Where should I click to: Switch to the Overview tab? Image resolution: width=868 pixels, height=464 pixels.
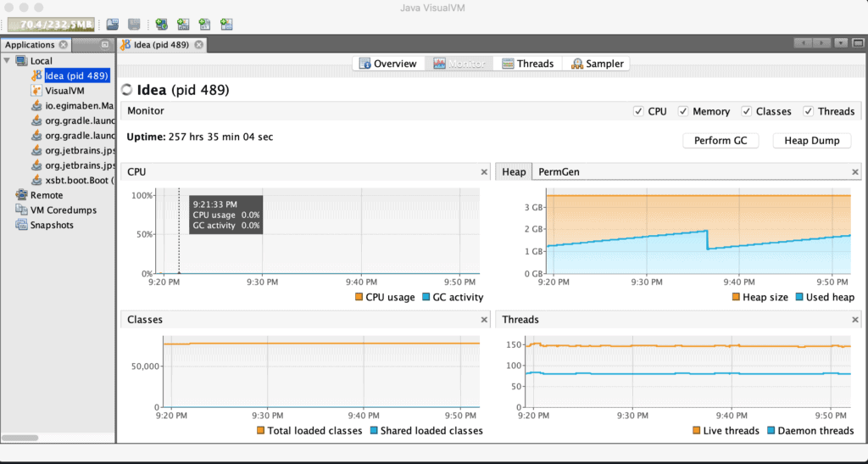point(388,64)
